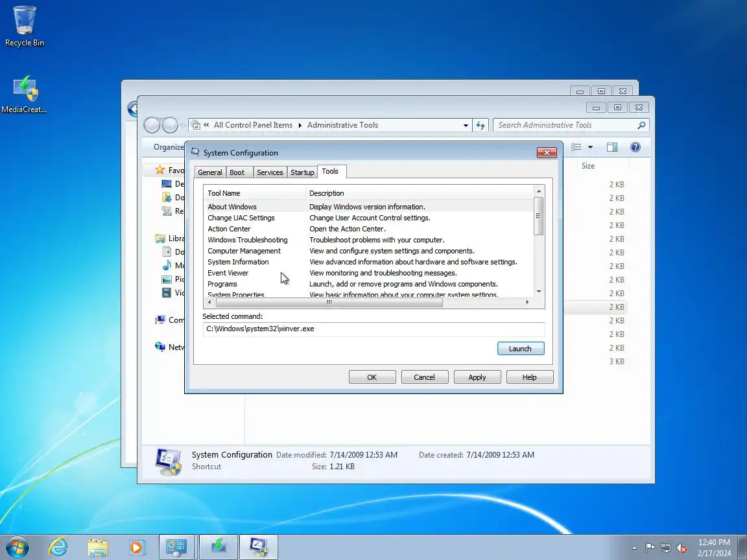Click the horizontal scrollbar right arrow

pyautogui.click(x=527, y=303)
